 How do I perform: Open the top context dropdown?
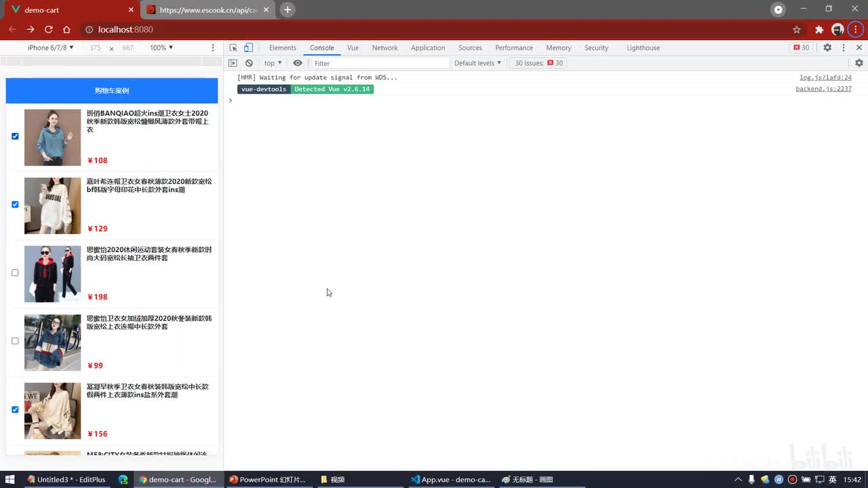point(273,63)
